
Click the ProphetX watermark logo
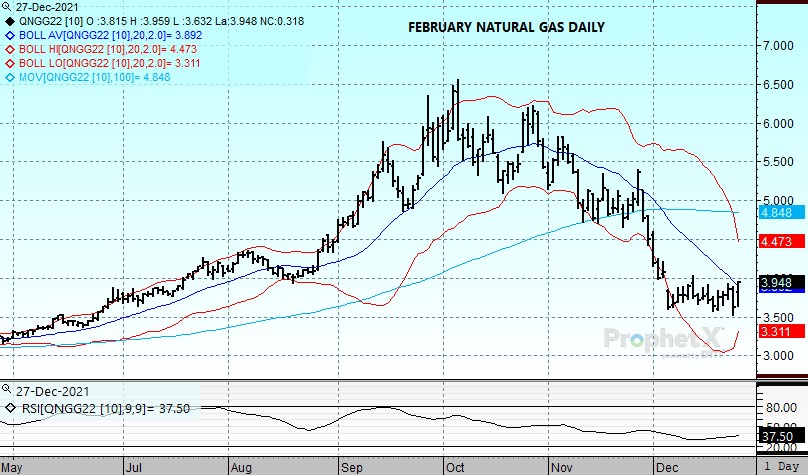pos(662,340)
